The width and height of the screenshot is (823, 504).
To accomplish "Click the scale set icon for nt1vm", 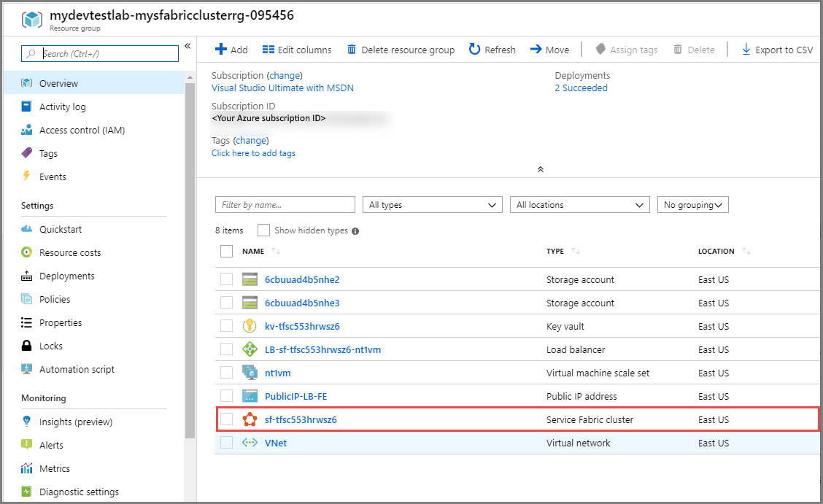I will click(x=250, y=373).
